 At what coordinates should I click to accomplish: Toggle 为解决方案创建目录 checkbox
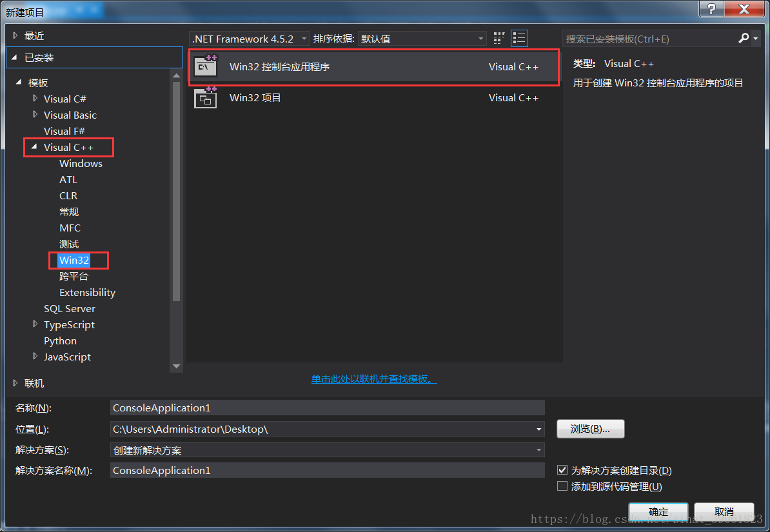coord(562,470)
